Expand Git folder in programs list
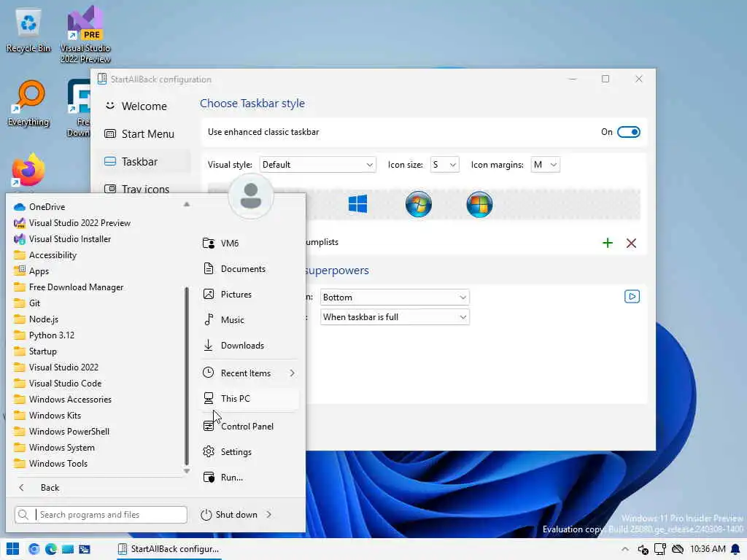The width and height of the screenshot is (747, 560). (27, 303)
